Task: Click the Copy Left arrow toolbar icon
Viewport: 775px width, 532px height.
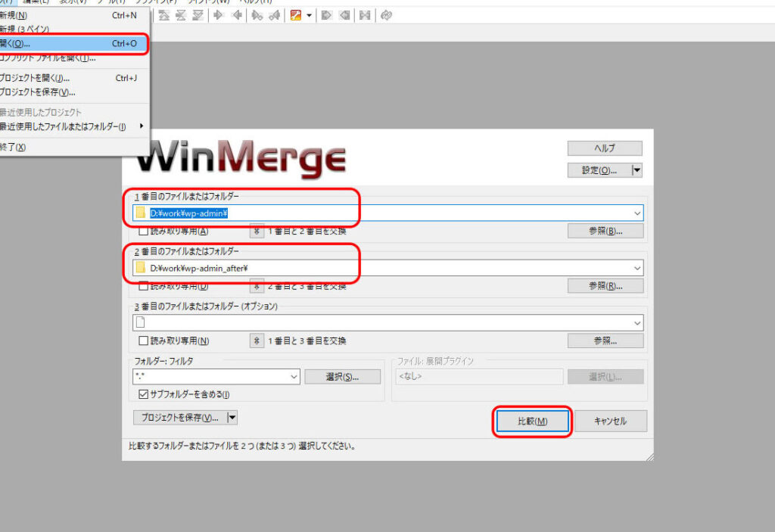Action: (x=237, y=15)
